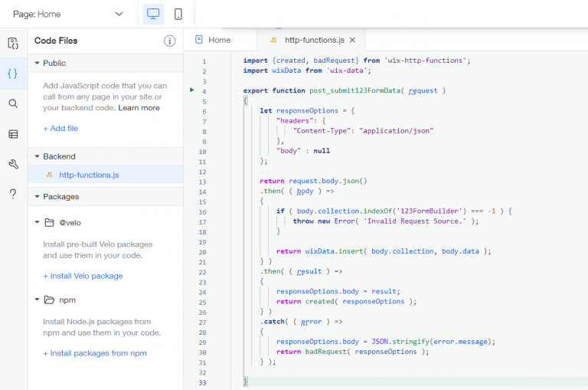This screenshot has height=390, width=588.
Task: Switch to mobile view icon
Action: pyautogui.click(x=178, y=14)
